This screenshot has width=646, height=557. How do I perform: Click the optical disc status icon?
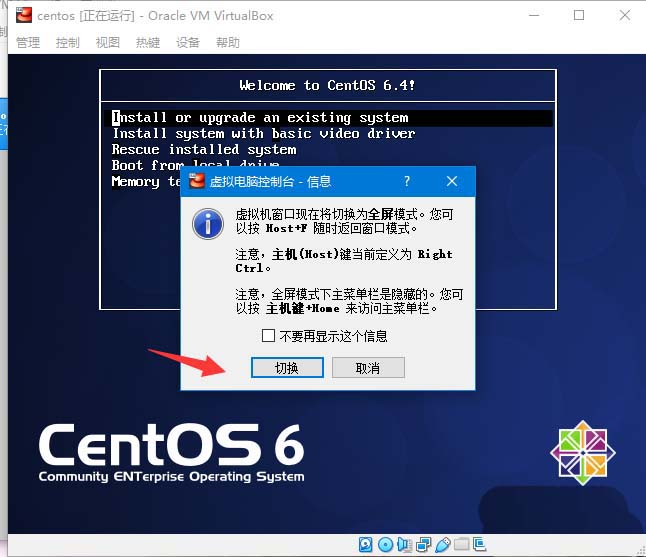coord(385,545)
